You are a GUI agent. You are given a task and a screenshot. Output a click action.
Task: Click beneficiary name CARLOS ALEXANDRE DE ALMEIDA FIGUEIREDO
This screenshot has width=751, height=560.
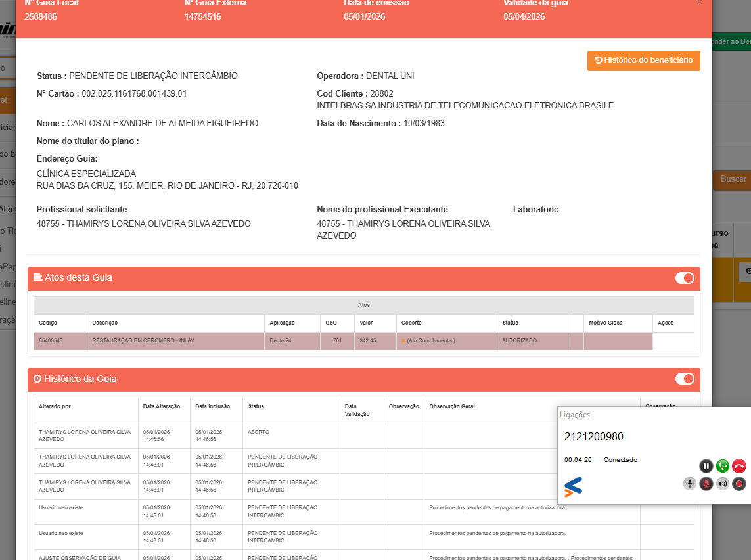coord(162,124)
